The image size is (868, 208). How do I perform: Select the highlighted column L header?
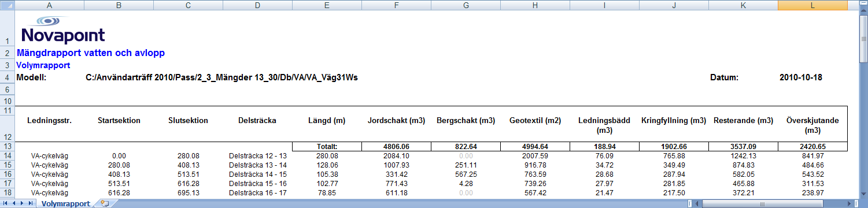pos(812,5)
